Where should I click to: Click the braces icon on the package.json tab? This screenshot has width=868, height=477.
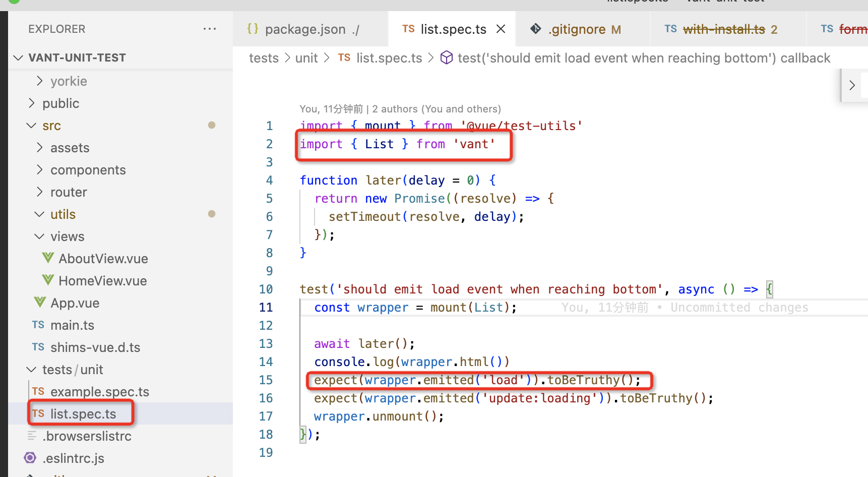[x=253, y=29]
